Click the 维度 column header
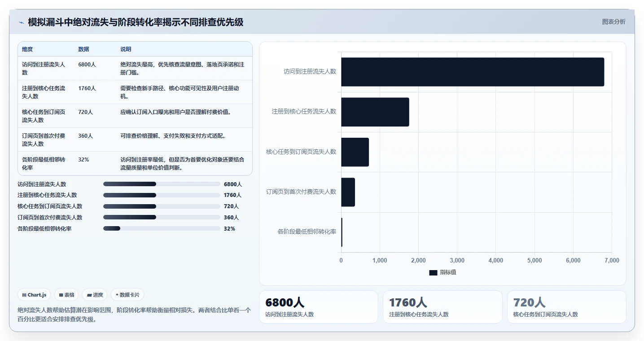644x341 pixels. [x=27, y=49]
